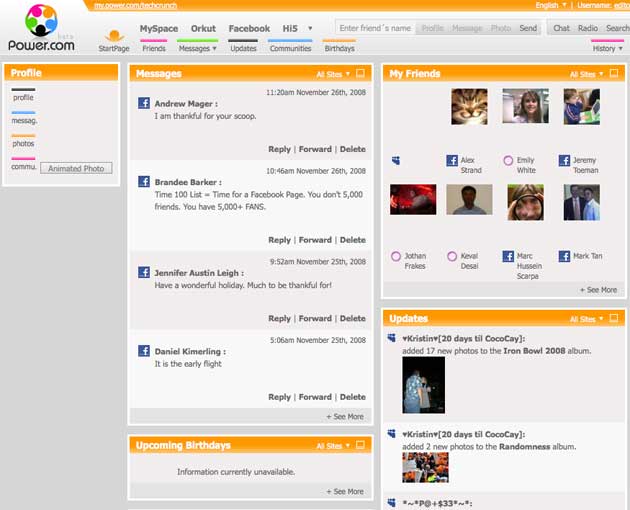Click Orkut icon beside Keval Desai
This screenshot has width=630, height=510.
point(452,256)
